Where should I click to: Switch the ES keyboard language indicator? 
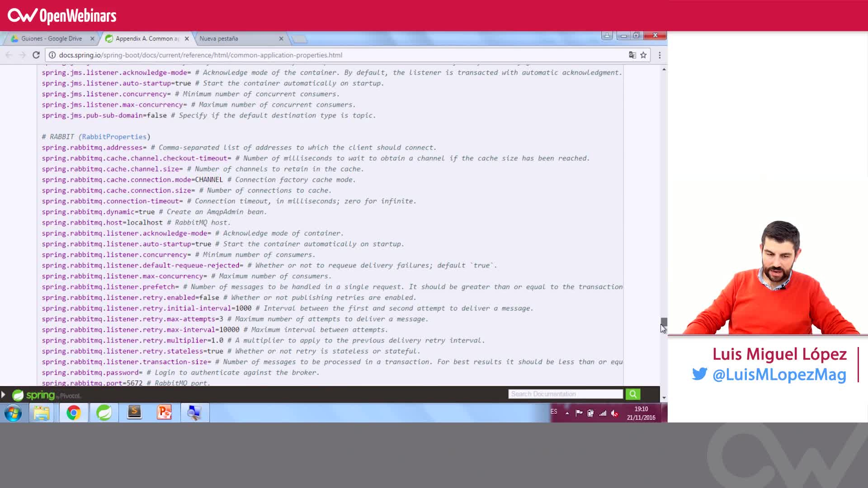click(x=553, y=413)
